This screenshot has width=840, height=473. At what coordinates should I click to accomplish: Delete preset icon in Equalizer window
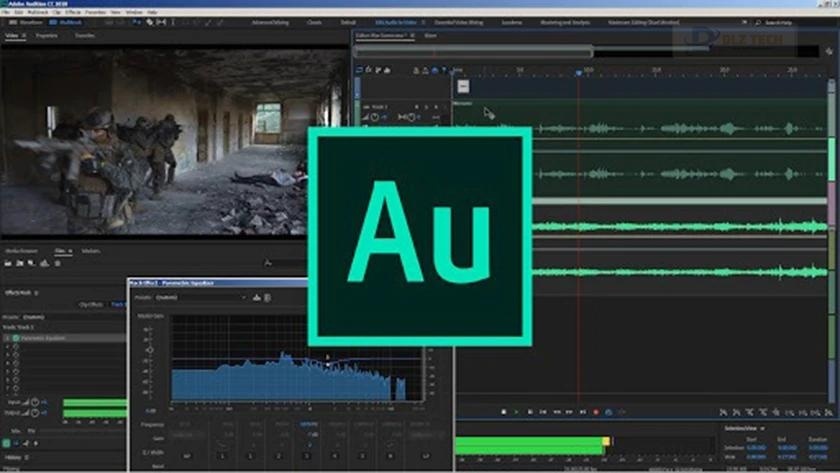[267, 297]
